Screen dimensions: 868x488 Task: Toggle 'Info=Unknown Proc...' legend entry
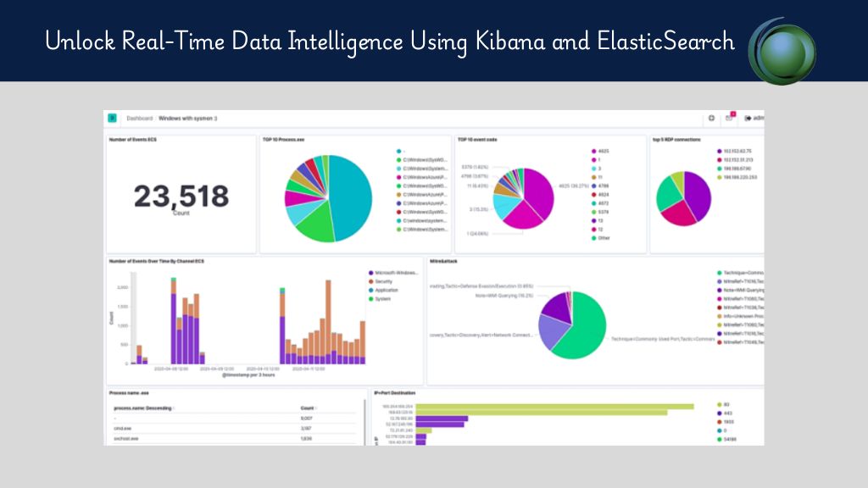tap(741, 316)
